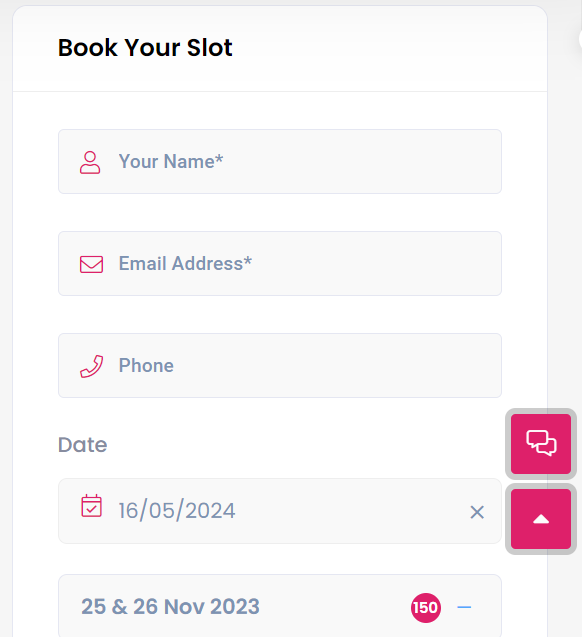The image size is (582, 637).
Task: Click the Date label above the date field
Action: pos(82,445)
